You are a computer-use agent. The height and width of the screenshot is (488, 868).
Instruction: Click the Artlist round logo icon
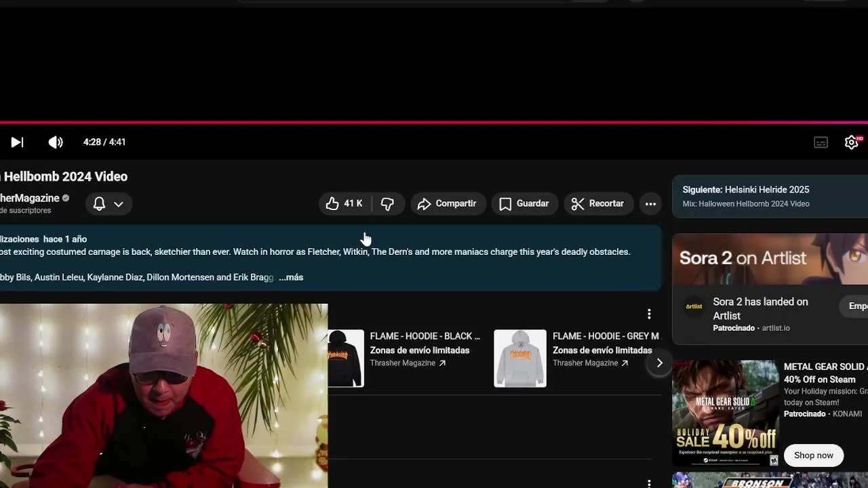pos(694,306)
